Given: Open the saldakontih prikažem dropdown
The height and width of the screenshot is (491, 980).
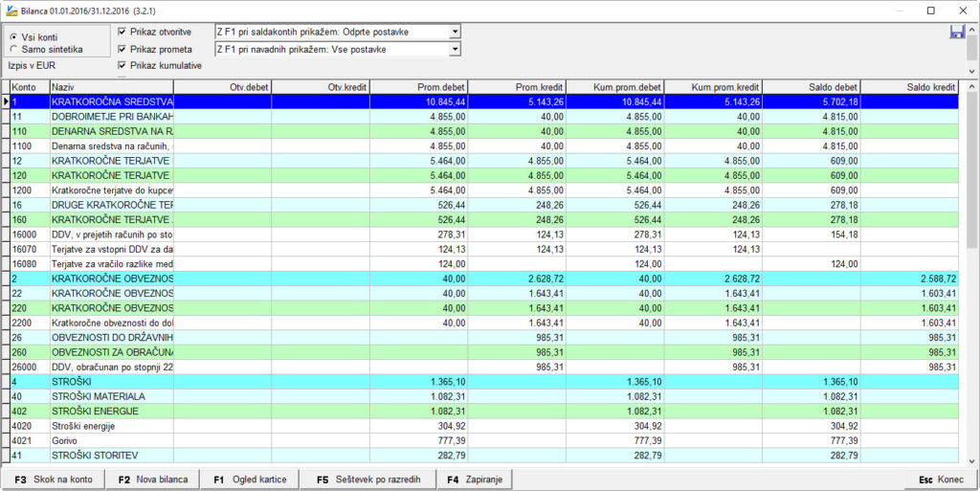Looking at the screenshot, I should [x=455, y=32].
